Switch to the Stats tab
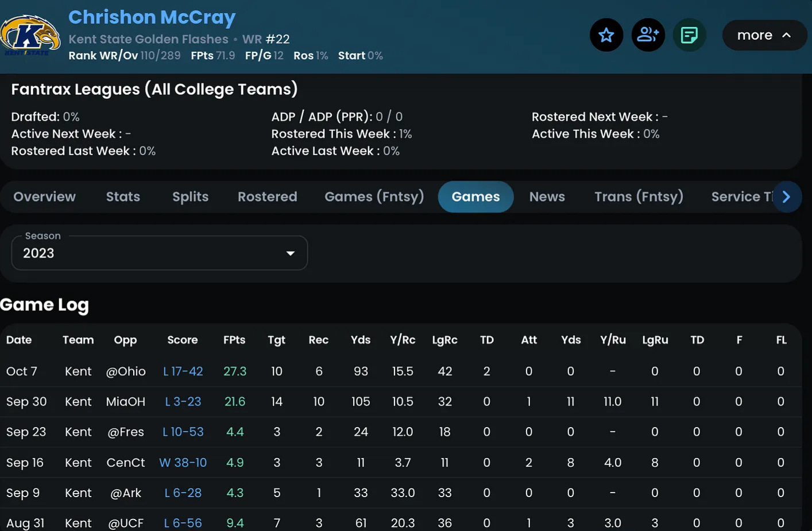This screenshot has width=812, height=531. (x=123, y=197)
